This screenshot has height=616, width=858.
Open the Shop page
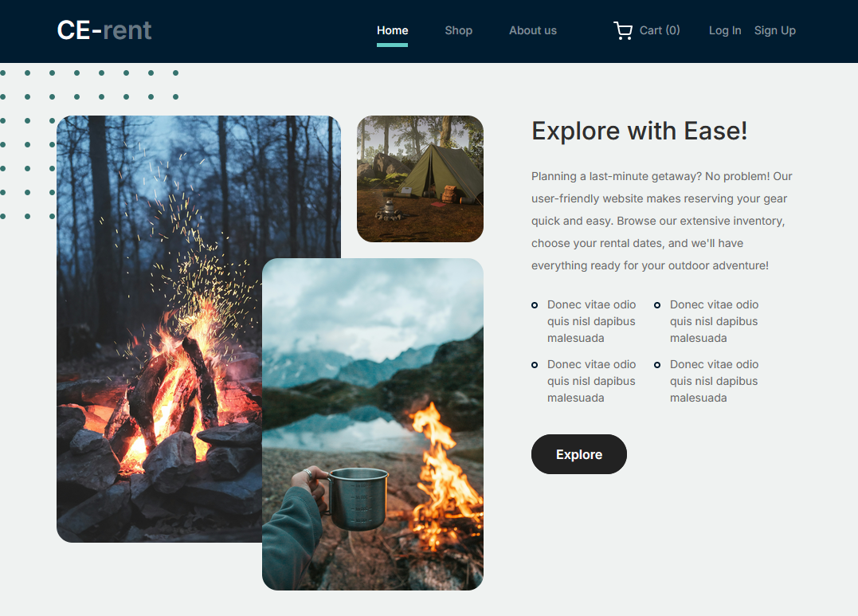[458, 30]
